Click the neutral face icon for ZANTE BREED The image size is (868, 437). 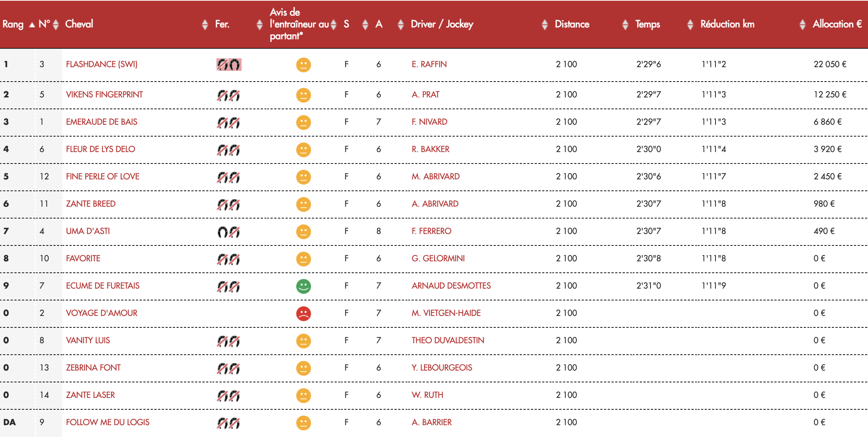[x=304, y=204]
